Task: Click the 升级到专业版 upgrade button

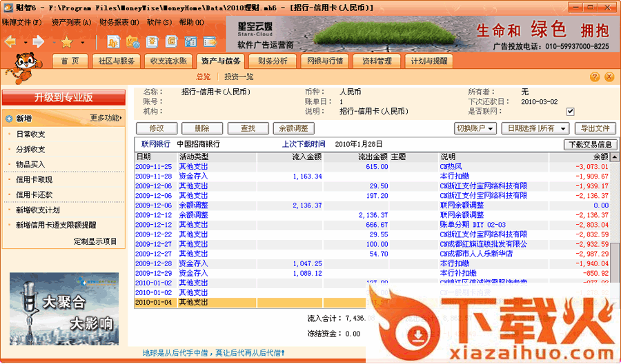Action: click(63, 97)
